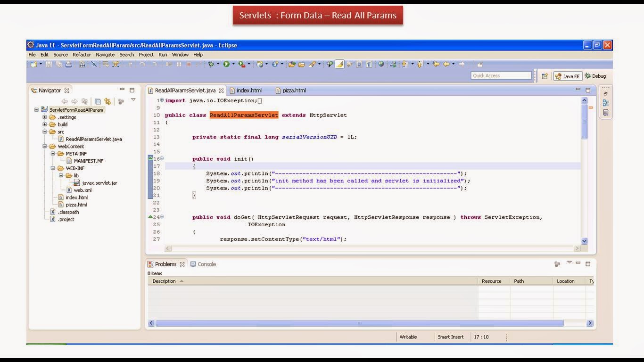
Task: Open the Refactor menu
Action: point(82,55)
